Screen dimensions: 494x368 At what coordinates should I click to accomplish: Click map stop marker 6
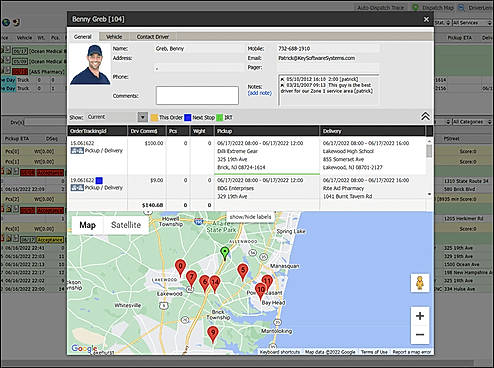204,284
